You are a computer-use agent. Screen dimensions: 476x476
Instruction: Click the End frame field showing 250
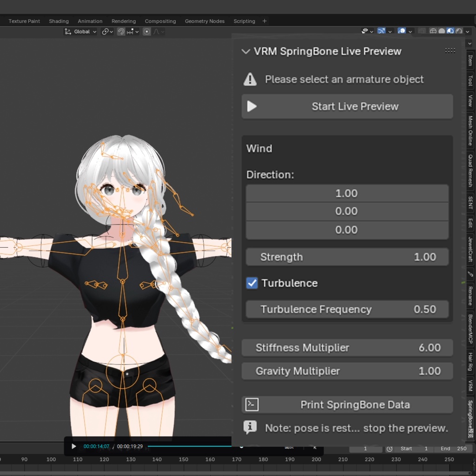point(454,449)
